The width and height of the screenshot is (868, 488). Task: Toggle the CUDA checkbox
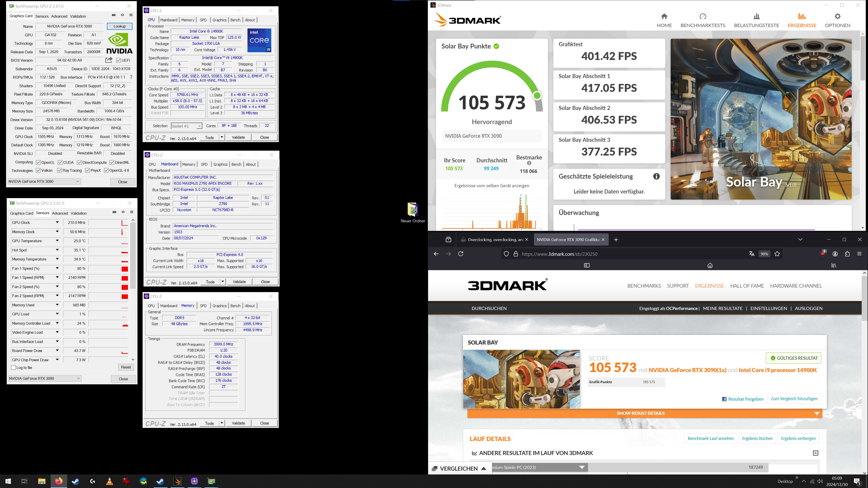coord(60,162)
